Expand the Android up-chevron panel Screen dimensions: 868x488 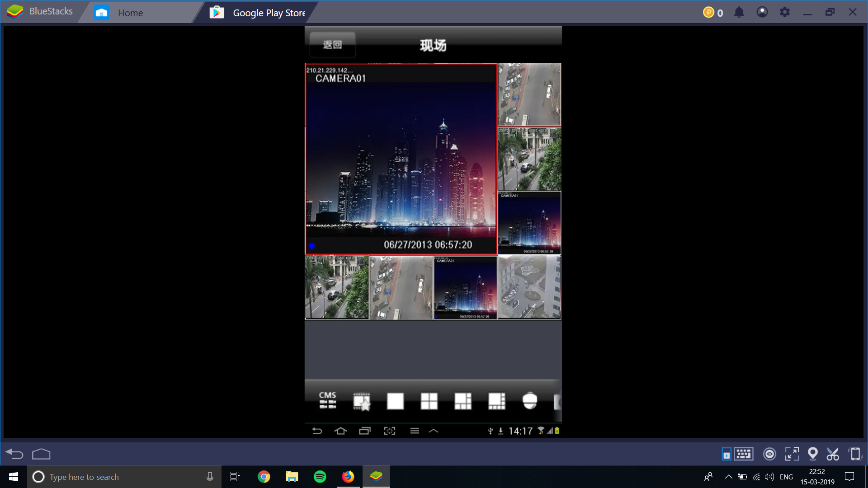click(x=433, y=431)
